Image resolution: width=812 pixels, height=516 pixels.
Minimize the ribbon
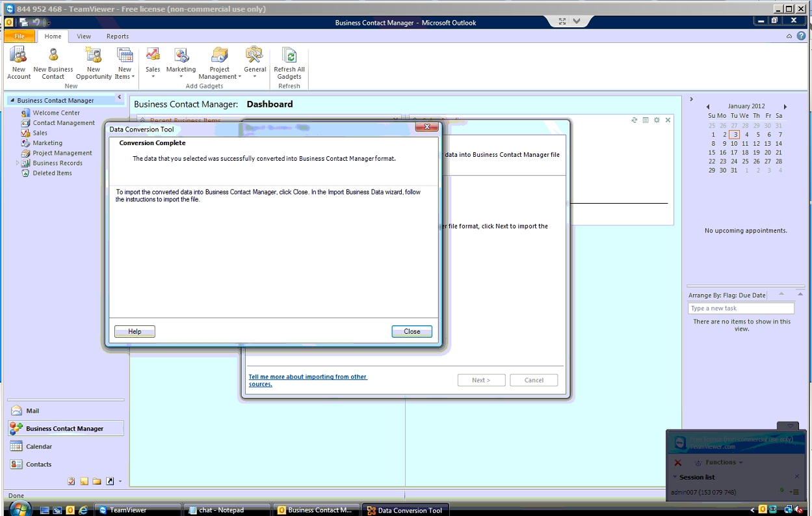[789, 36]
